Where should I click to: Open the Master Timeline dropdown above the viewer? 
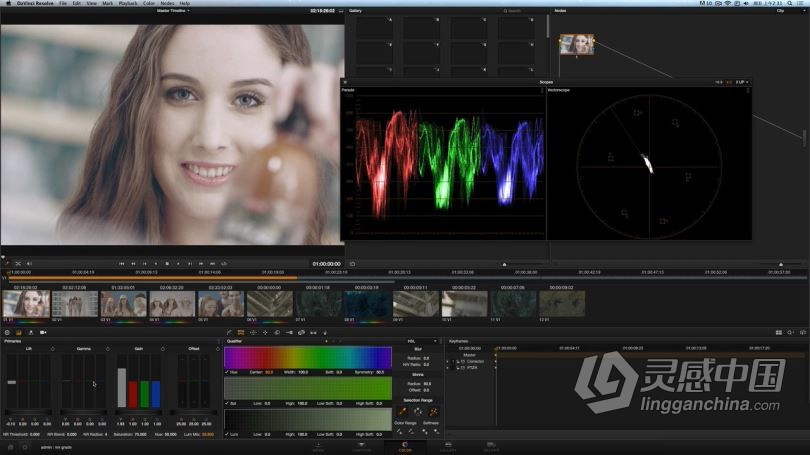(x=173, y=10)
